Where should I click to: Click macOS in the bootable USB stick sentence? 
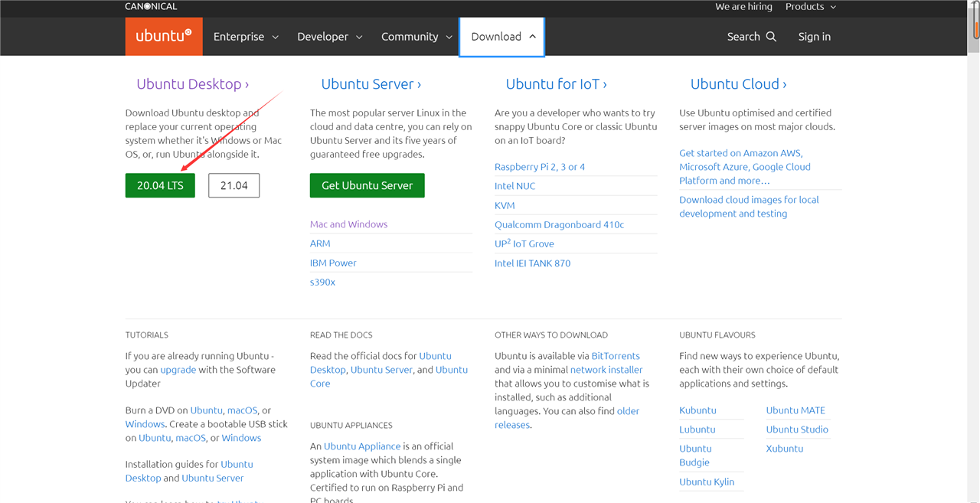point(191,438)
